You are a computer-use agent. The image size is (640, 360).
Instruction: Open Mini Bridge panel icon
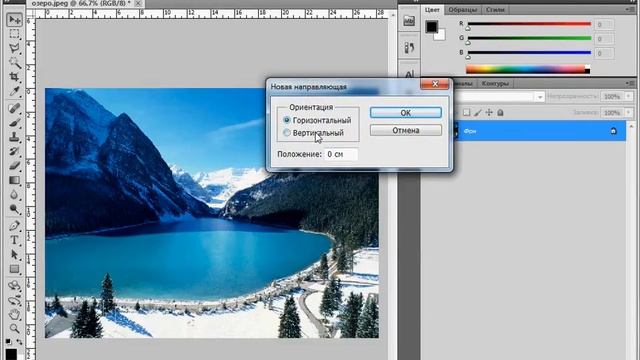(409, 21)
